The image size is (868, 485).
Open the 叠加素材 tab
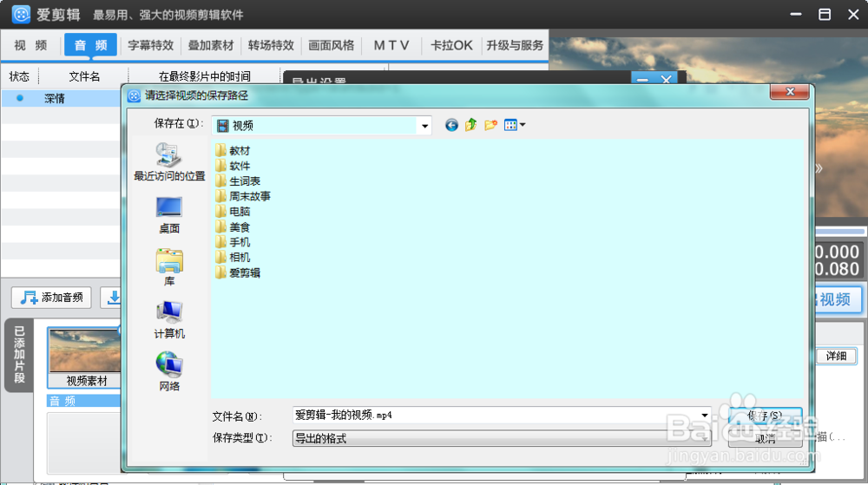(x=211, y=45)
